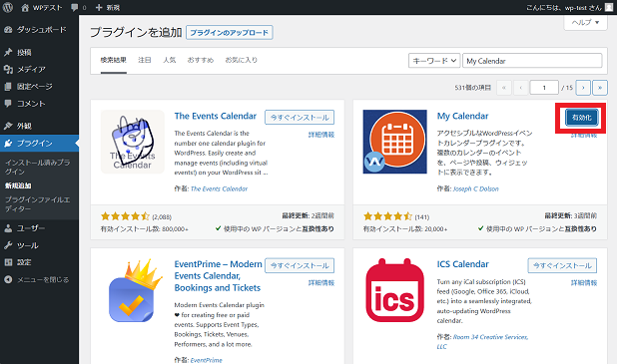Switch to the おすすめ tab

coord(201,60)
